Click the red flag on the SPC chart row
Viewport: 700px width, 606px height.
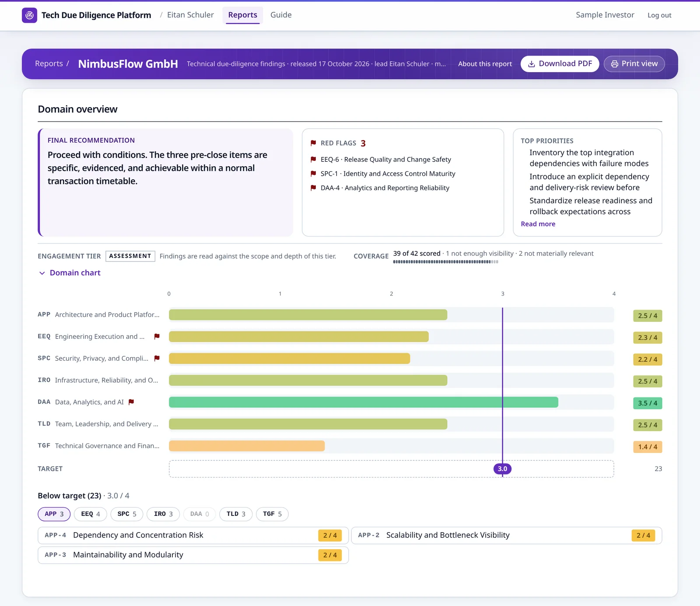click(157, 358)
